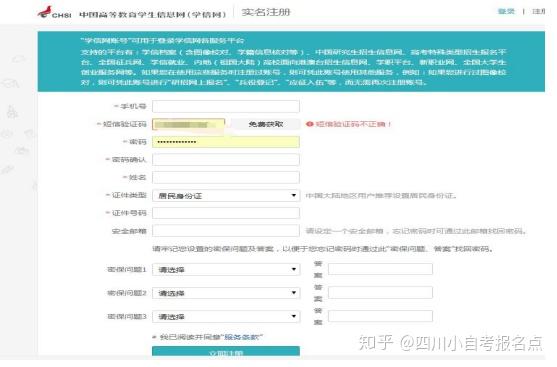Click the red SMS code error icon
This screenshot has height=367, width=557.
(x=309, y=124)
